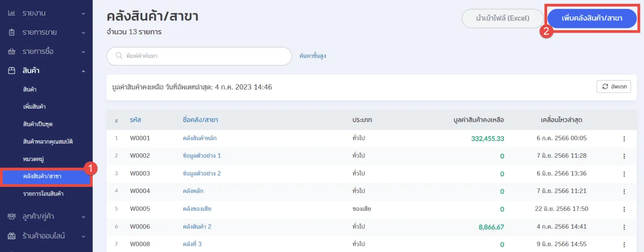
Task: Open three-dot menu for W0001 row
Action: tap(624, 139)
